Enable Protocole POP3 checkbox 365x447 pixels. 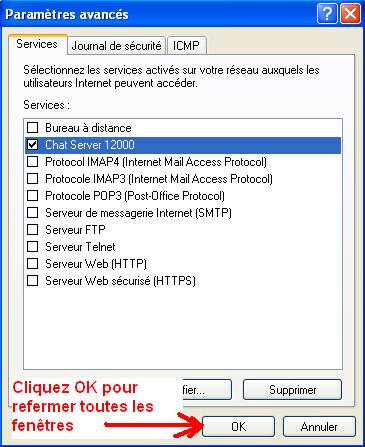32,195
